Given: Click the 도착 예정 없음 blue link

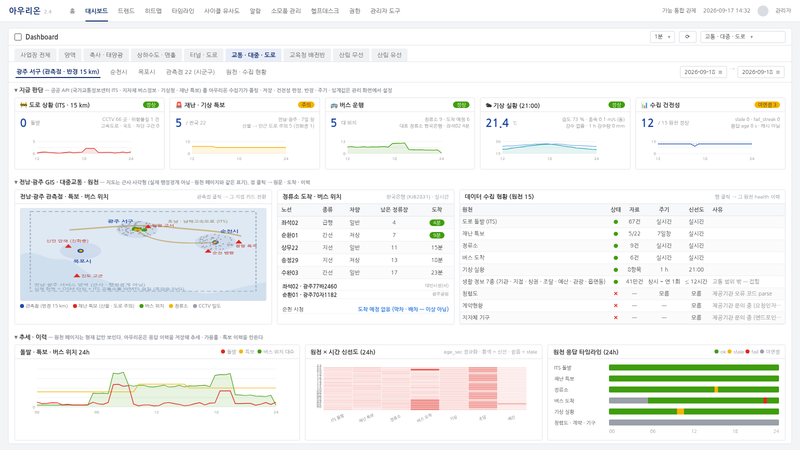Looking at the screenshot, I should coord(403,309).
